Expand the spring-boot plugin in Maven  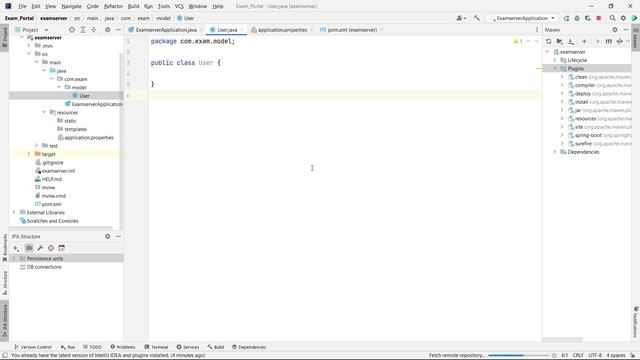click(x=562, y=135)
